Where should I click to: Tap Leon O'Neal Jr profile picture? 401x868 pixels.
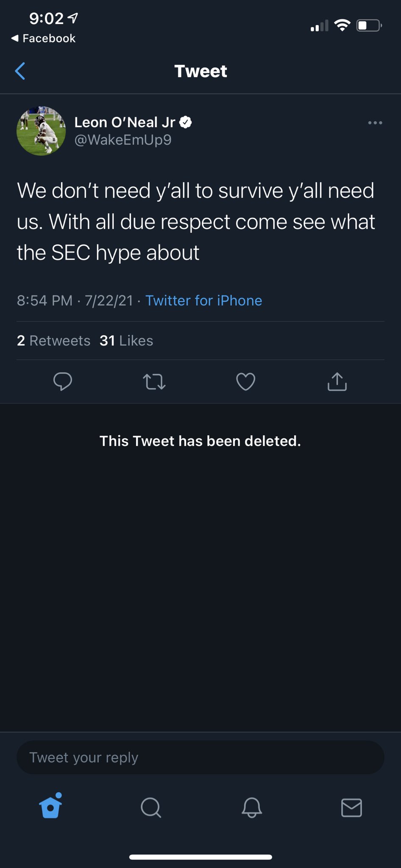pyautogui.click(x=41, y=131)
